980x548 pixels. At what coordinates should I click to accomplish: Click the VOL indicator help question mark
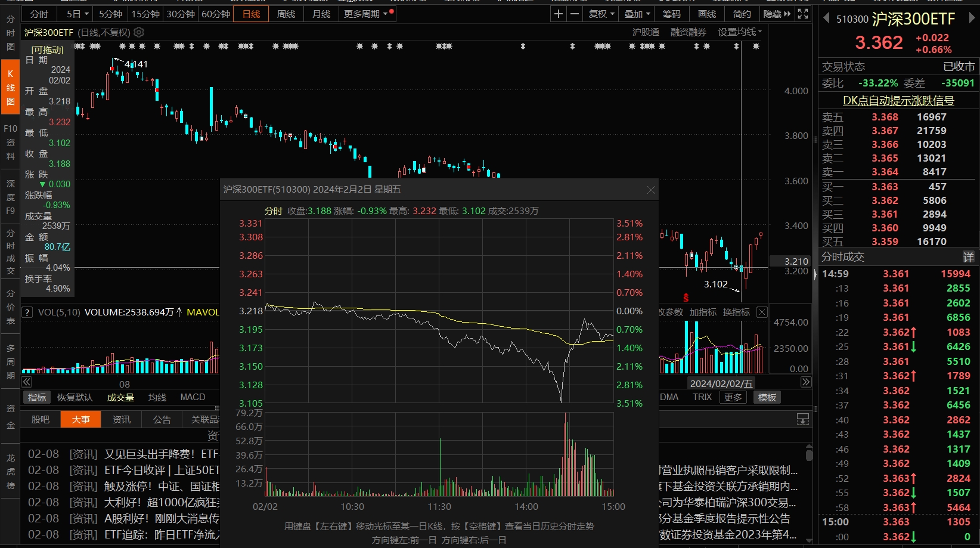(27, 312)
